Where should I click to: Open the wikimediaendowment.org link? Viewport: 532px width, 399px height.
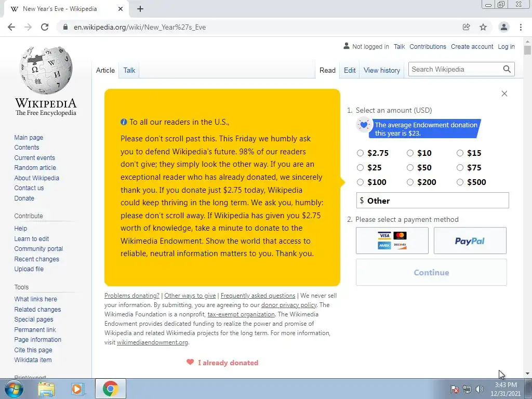click(152, 342)
